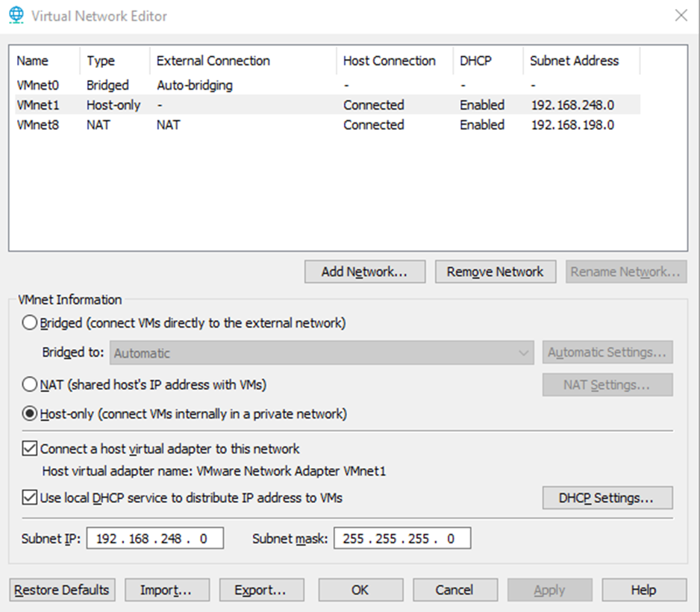Image resolution: width=700 pixels, height=612 pixels.
Task: Click Restore Defaults button
Action: [x=62, y=590]
